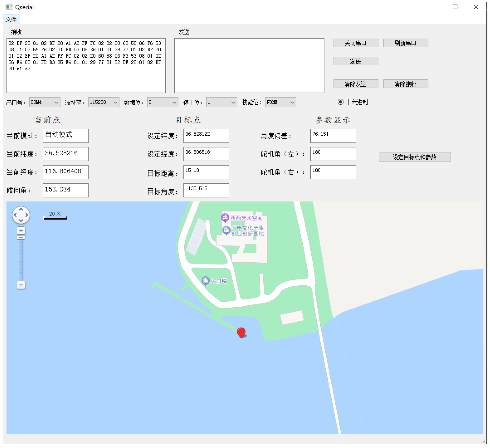Pan the map up with arrow

[21, 209]
